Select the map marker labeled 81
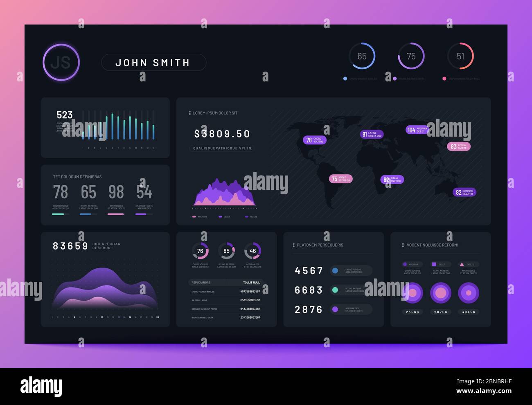Viewport: 532px width, 405px height. (372, 134)
